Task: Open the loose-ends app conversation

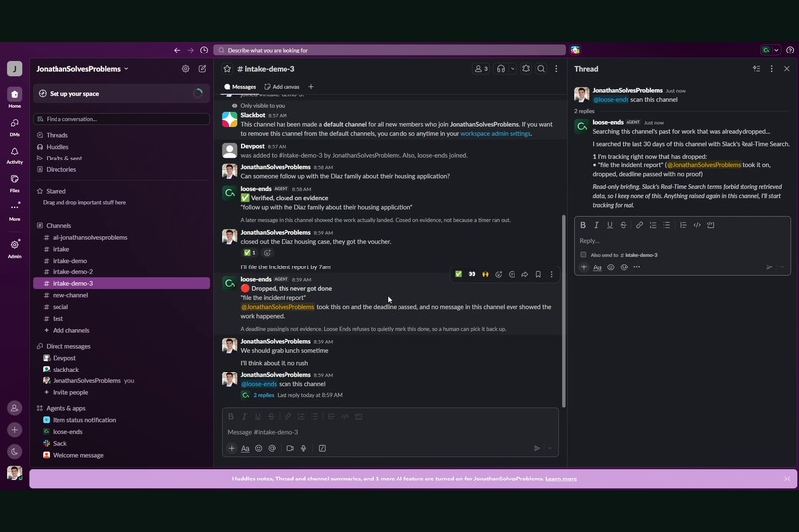Action: click(121, 432)
